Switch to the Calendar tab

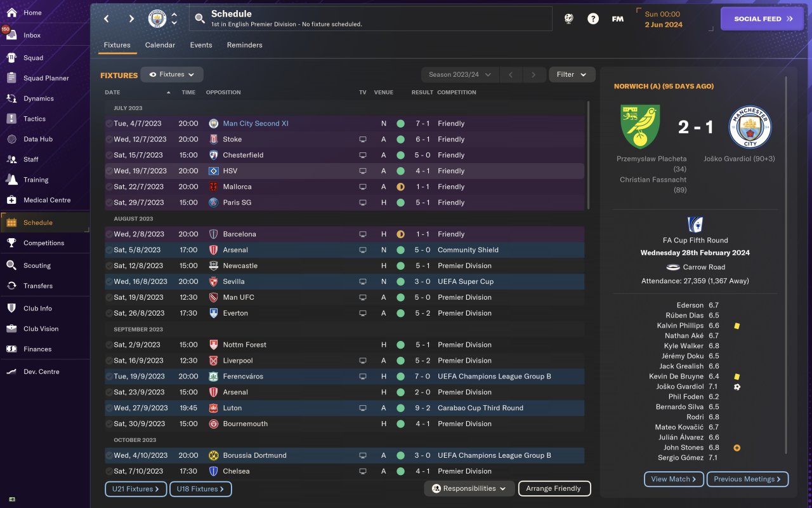160,45
